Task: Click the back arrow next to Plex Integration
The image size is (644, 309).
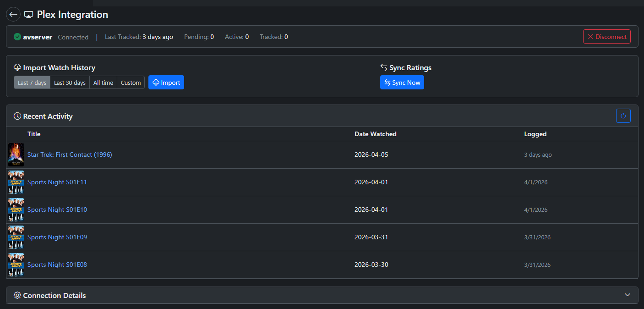Action: (x=13, y=14)
